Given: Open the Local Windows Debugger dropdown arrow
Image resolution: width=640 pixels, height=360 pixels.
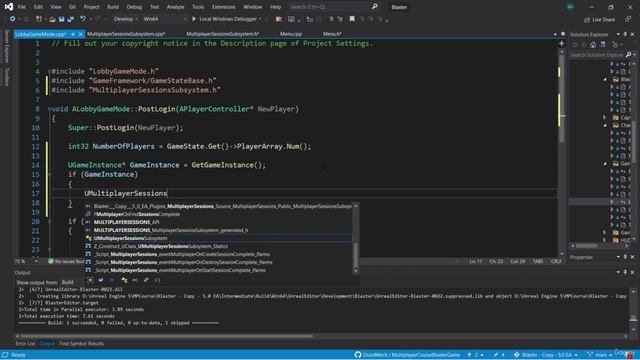Looking at the screenshot, I should coord(260,19).
